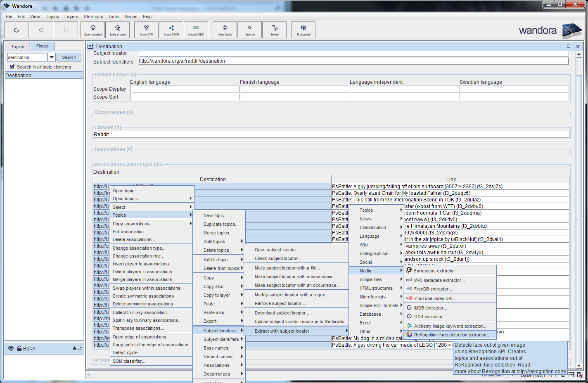This screenshot has height=383, width=588.
Task: Toggle the Base layer visibility eye
Action: point(11,348)
